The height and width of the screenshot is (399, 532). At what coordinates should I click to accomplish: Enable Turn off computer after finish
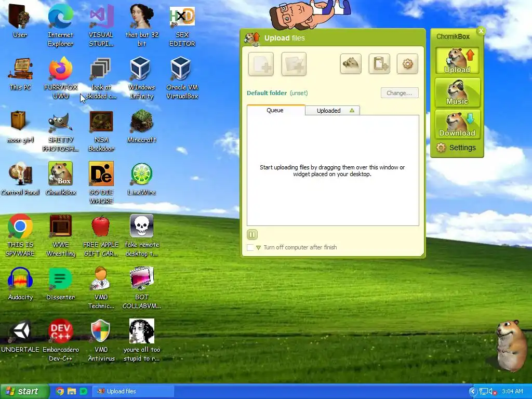tap(250, 247)
